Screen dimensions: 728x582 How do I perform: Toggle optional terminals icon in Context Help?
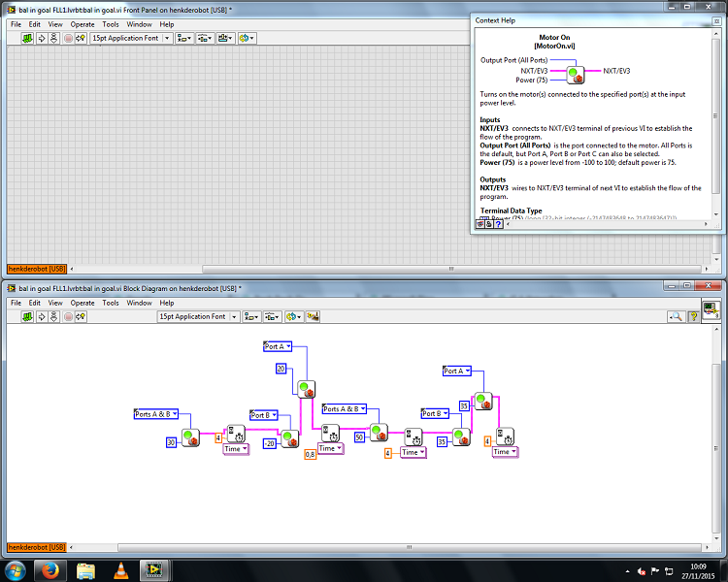(480, 224)
